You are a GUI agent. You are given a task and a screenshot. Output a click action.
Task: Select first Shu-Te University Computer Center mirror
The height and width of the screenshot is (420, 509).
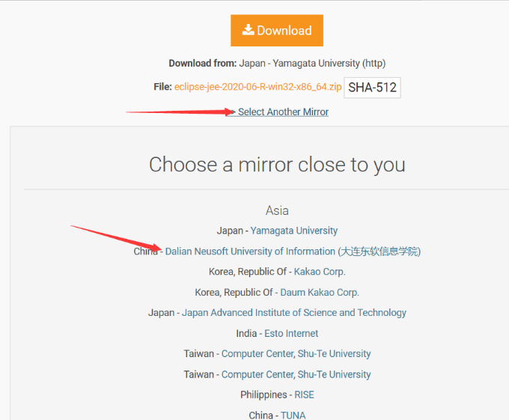click(x=296, y=354)
